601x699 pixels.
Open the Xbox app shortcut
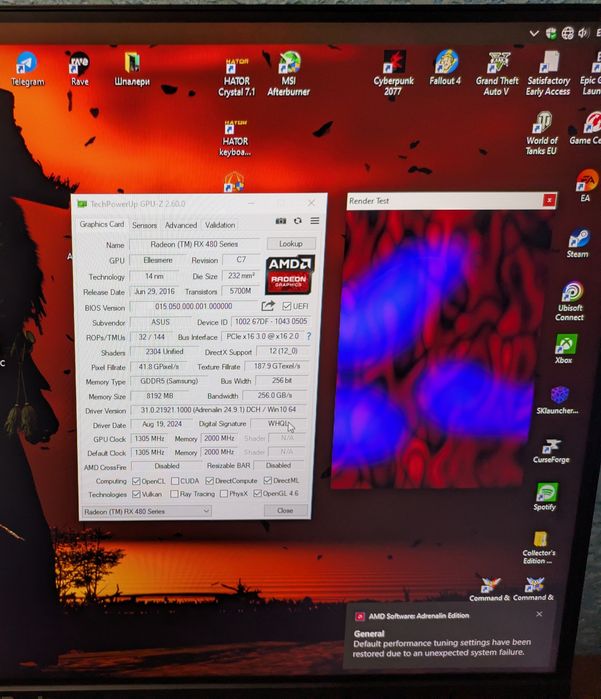565,349
